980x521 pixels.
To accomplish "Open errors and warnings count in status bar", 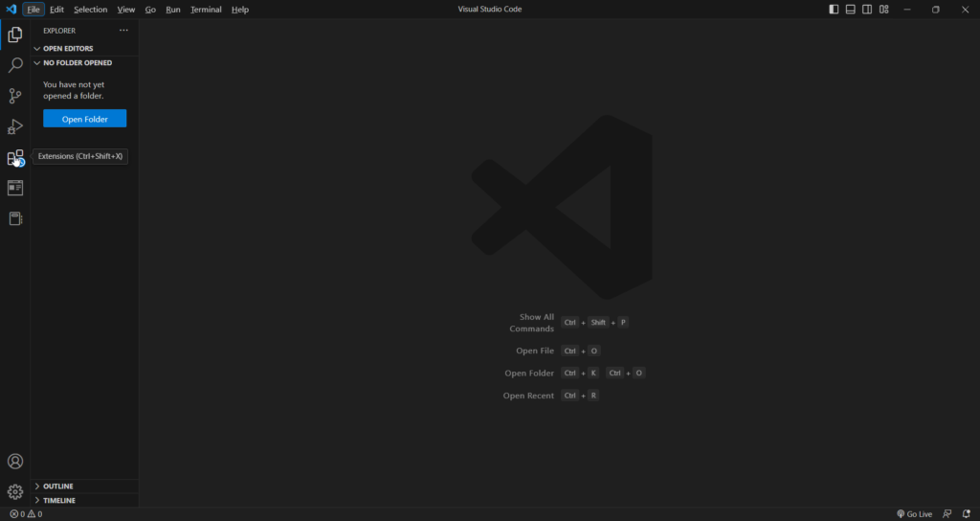I will [26, 514].
